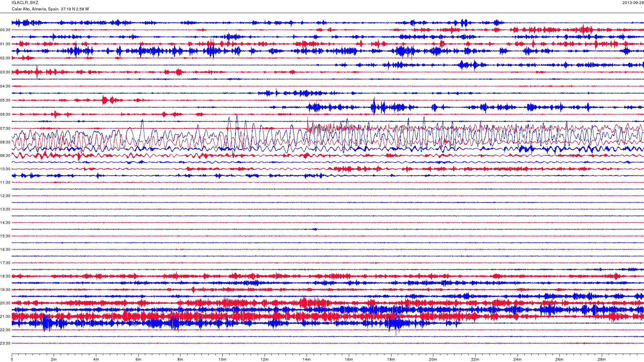Select the 09:30 time label
The width and height of the screenshot is (644, 362).
[x=5, y=156]
